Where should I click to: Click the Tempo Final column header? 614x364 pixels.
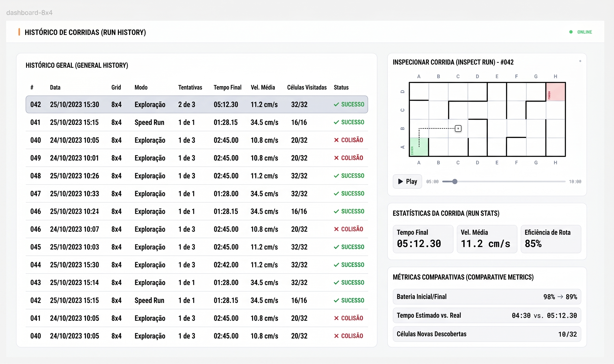[x=228, y=87]
